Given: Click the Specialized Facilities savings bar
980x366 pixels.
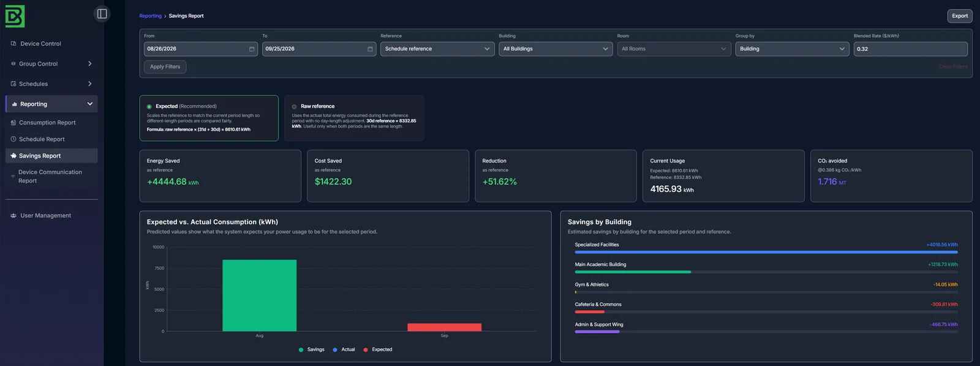Looking at the screenshot, I should (766, 252).
